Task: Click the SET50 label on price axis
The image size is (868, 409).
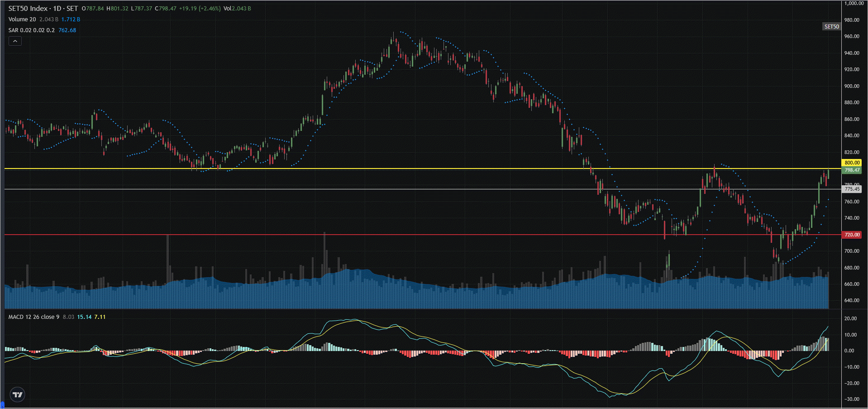Action: tap(831, 27)
